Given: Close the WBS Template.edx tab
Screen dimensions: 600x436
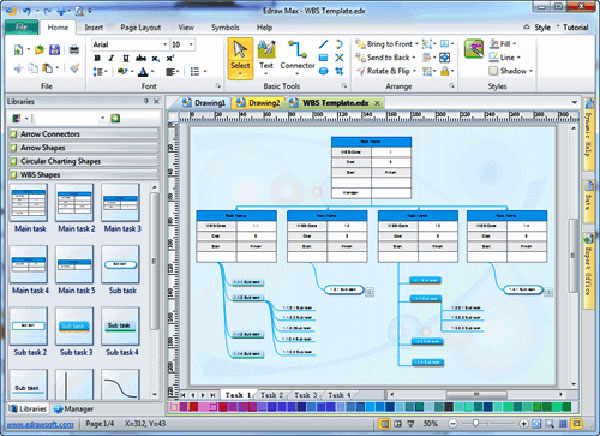Looking at the screenshot, I should coord(377,103).
